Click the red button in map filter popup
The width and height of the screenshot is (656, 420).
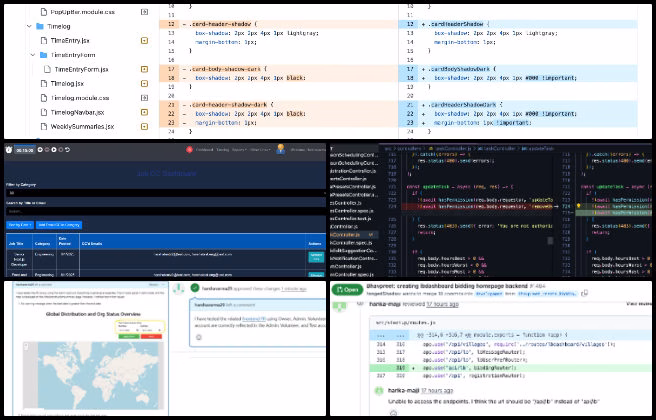point(151,336)
